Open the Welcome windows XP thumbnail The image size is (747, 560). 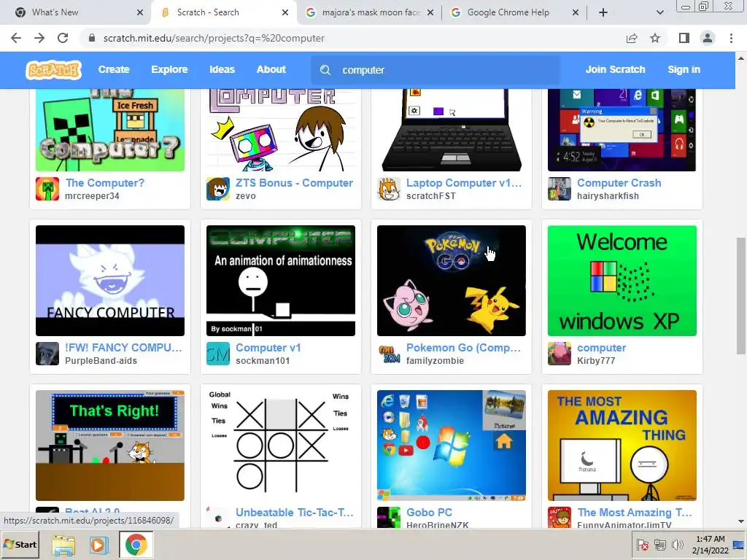click(622, 281)
